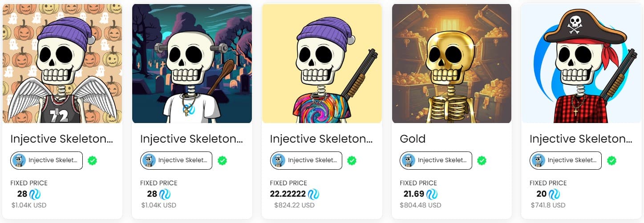Viewport: 644px width, 223px height.
Task: Click the collection avatar on the Gold card
Action: pos(408,160)
